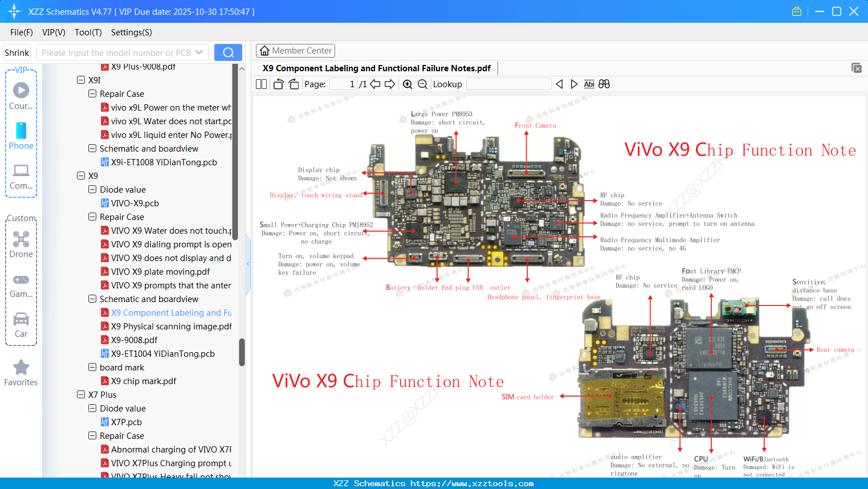Select the zoom in magnifier tool
This screenshot has height=489, width=868.
pos(407,84)
